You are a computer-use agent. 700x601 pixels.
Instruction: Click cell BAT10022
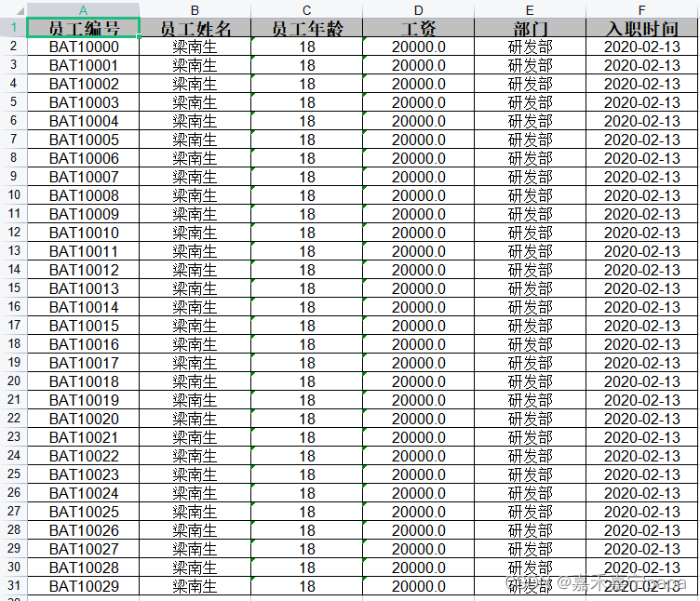pos(84,456)
